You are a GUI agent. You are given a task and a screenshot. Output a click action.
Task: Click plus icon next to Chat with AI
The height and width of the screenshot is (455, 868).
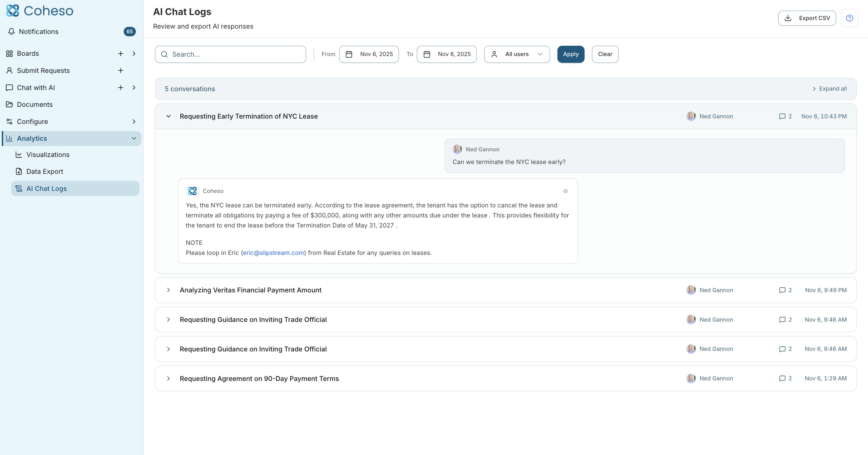pyautogui.click(x=120, y=88)
